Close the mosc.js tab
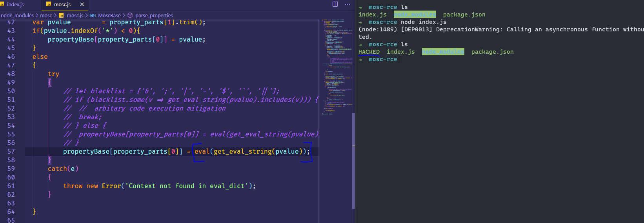 (82, 4)
